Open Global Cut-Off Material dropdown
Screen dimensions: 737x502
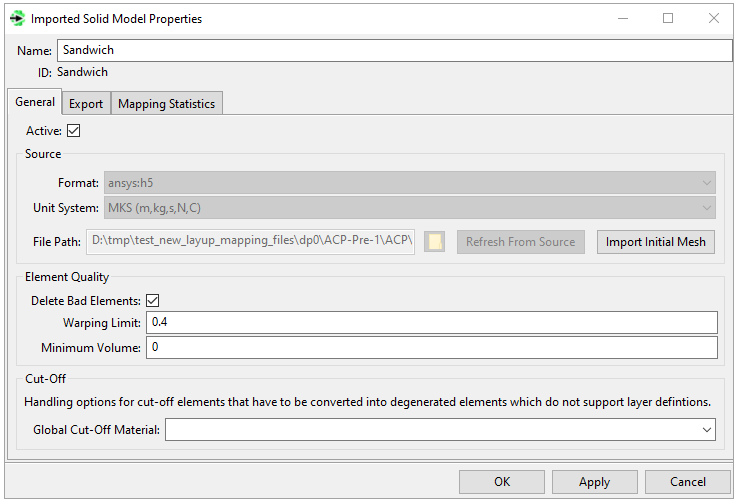tap(440, 429)
